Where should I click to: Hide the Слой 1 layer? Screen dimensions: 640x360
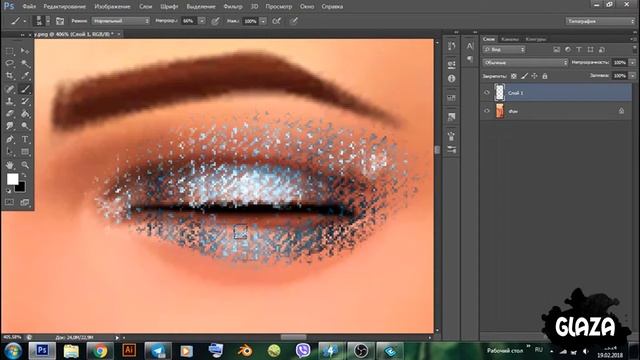pyautogui.click(x=487, y=93)
